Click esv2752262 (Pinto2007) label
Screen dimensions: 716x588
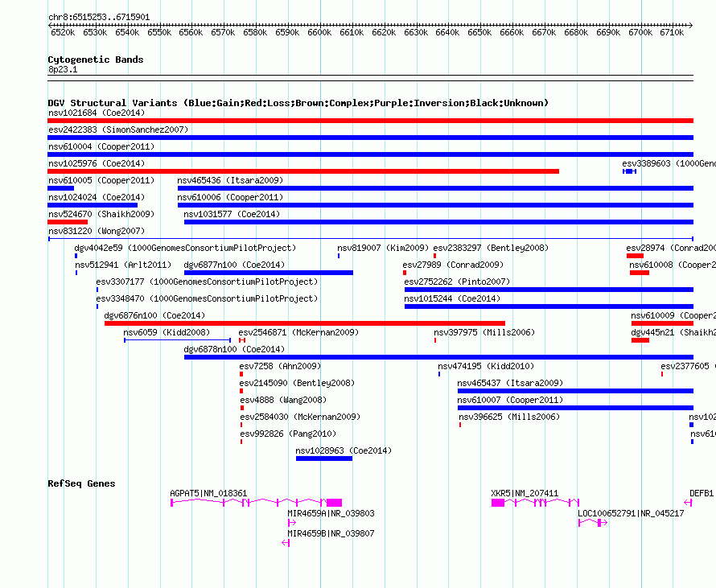457,282
